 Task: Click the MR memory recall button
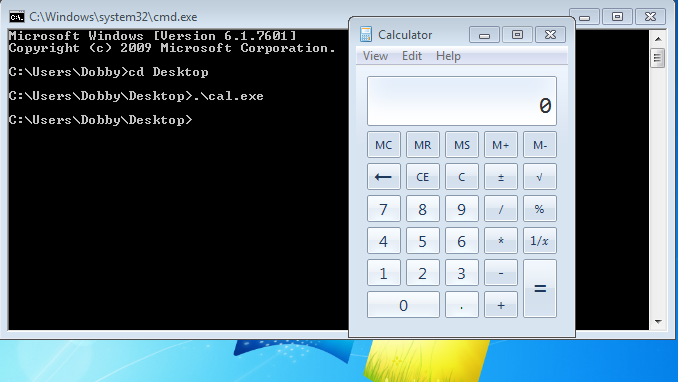[x=422, y=144]
